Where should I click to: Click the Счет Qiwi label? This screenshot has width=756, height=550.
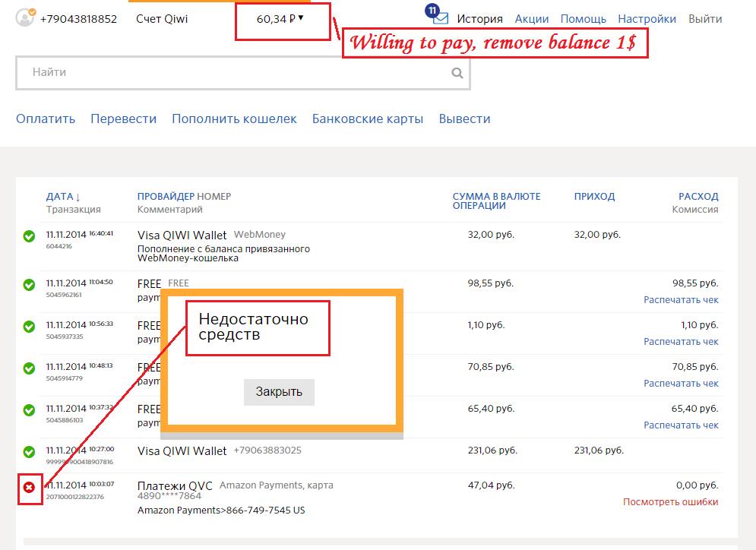tap(162, 19)
